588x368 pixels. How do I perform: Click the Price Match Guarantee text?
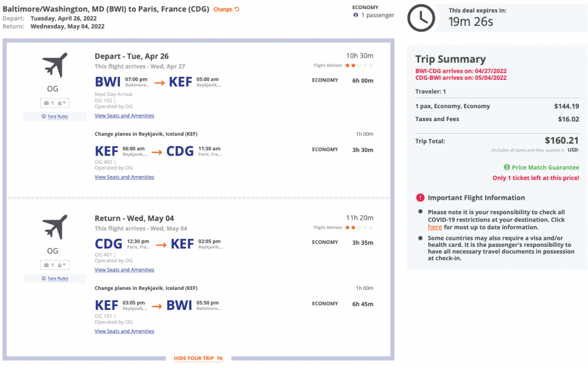coord(546,168)
